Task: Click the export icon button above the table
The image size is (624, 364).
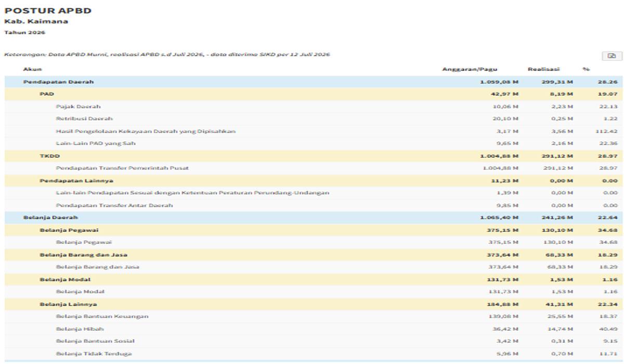Action: pos(612,56)
